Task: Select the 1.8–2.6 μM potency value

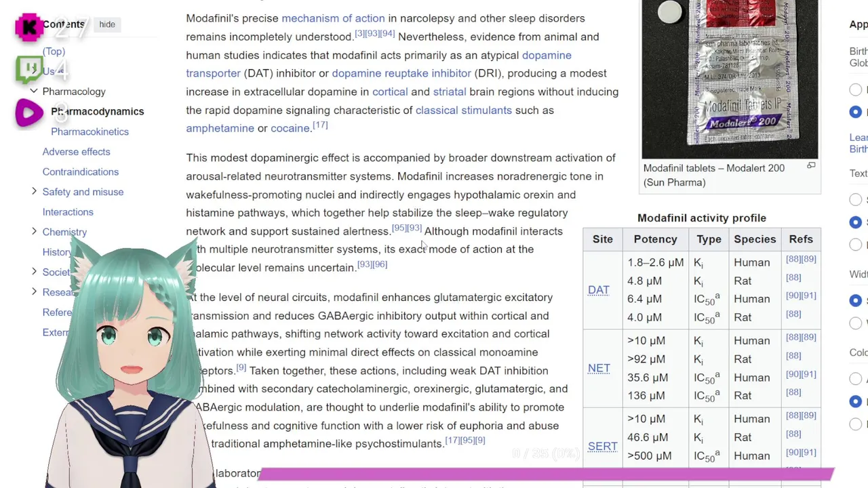Action: (656, 262)
